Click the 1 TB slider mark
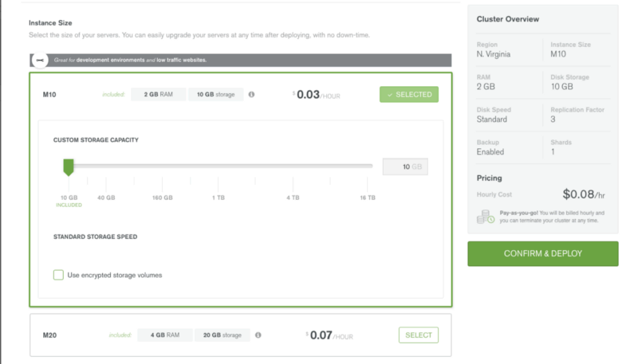The image size is (638, 364). coord(218,198)
